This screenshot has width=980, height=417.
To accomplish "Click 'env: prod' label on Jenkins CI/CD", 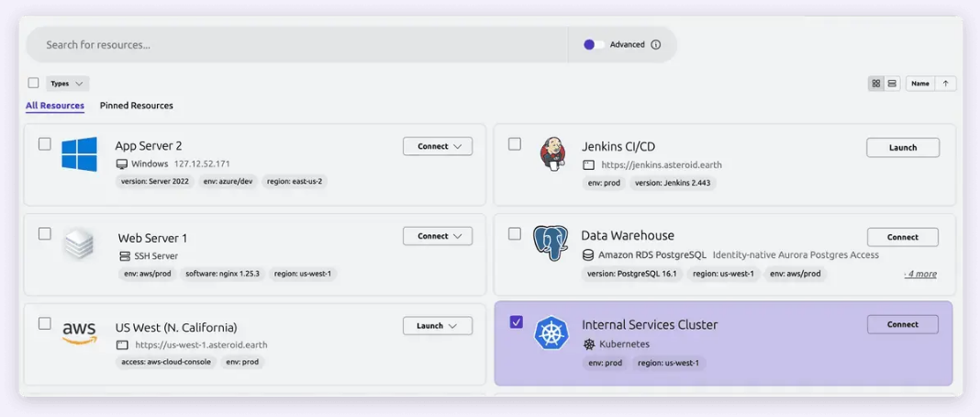I will (x=603, y=183).
